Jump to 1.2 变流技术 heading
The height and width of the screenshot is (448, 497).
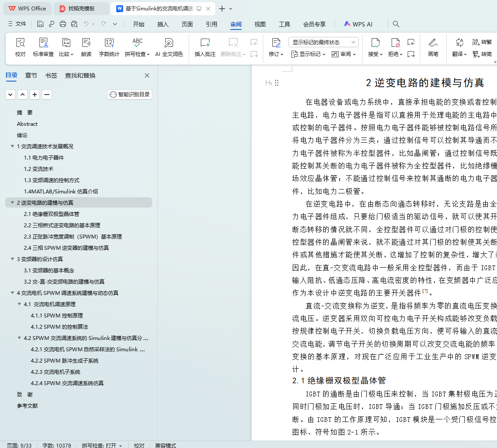pos(39,169)
